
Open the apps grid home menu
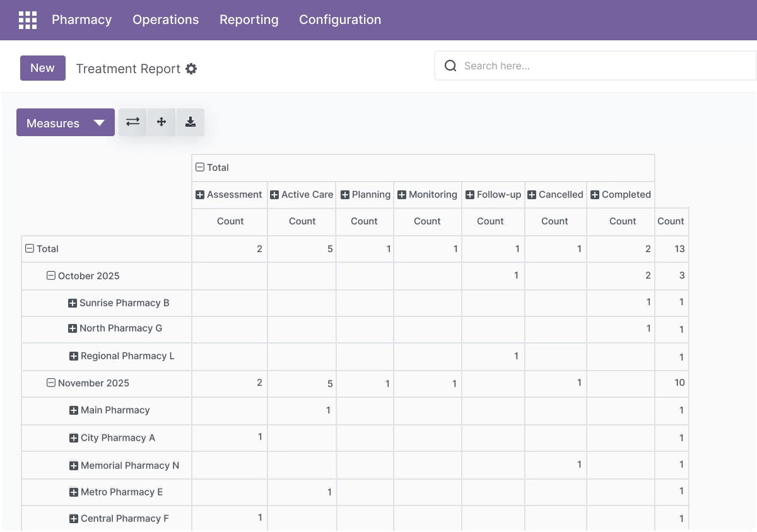tap(28, 20)
